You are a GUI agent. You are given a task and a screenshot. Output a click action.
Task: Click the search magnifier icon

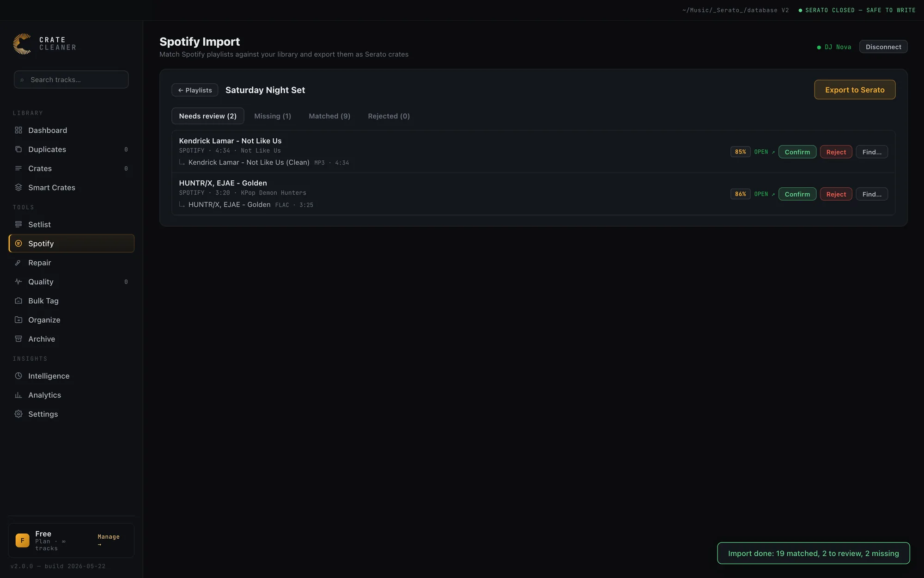click(22, 80)
